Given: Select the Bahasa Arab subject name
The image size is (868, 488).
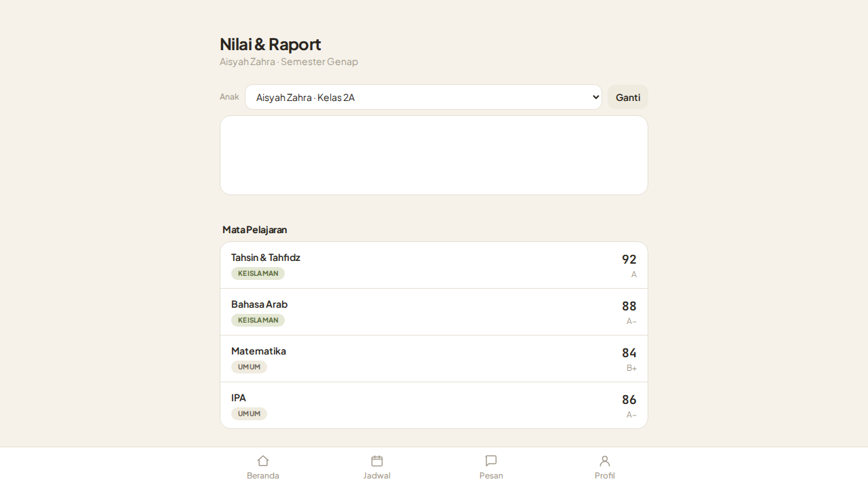Looking at the screenshot, I should tap(259, 304).
